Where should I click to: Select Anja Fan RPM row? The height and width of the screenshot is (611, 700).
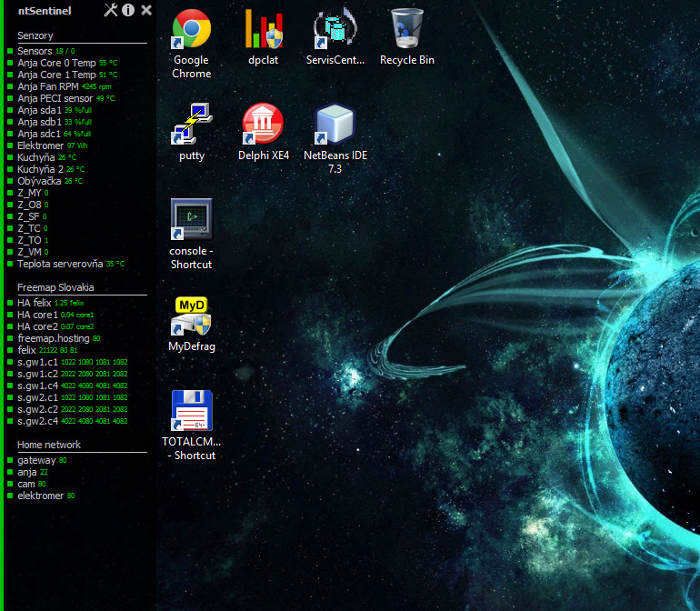(x=59, y=86)
